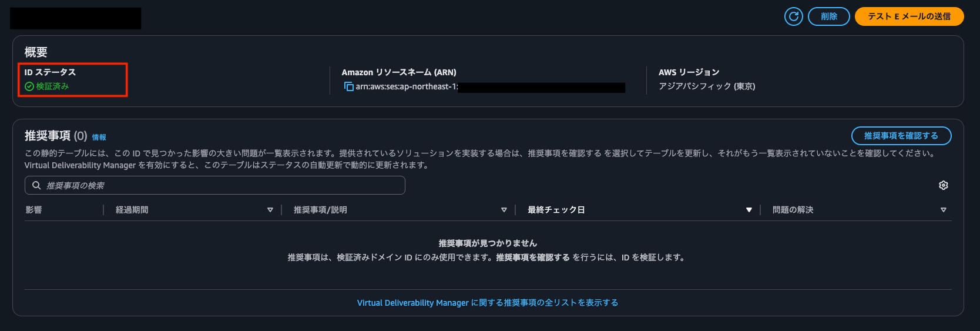Click the arn:aws:ses:ap-northeast-1 ARN text
The width and height of the screenshot is (980, 331).
coord(407,87)
